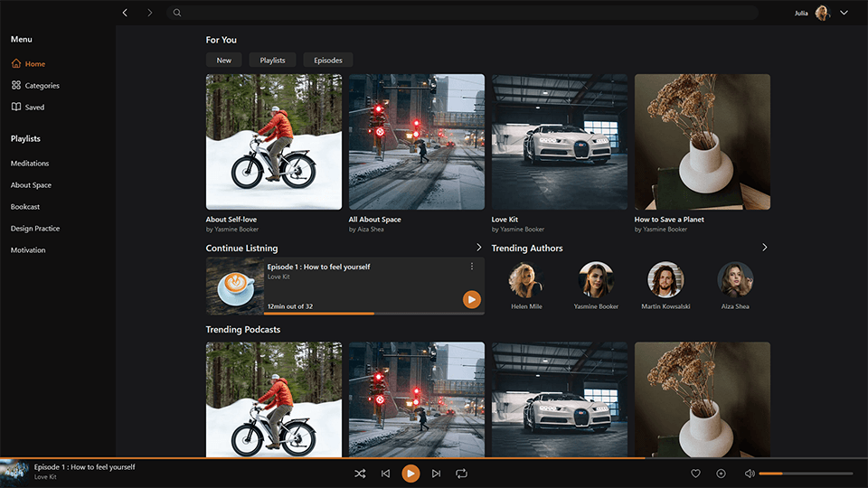This screenshot has height=488, width=868.
Task: Open the Meditations playlist
Action: [x=30, y=164]
